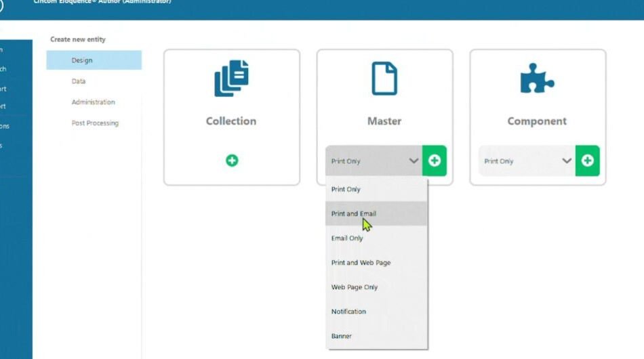
Task: Open the Component Print Only dropdown
Action: [527, 161]
